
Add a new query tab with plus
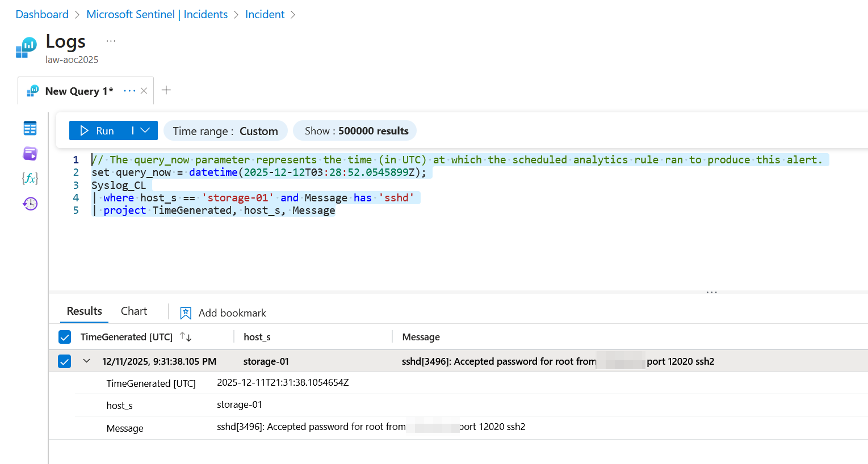pyautogui.click(x=166, y=90)
